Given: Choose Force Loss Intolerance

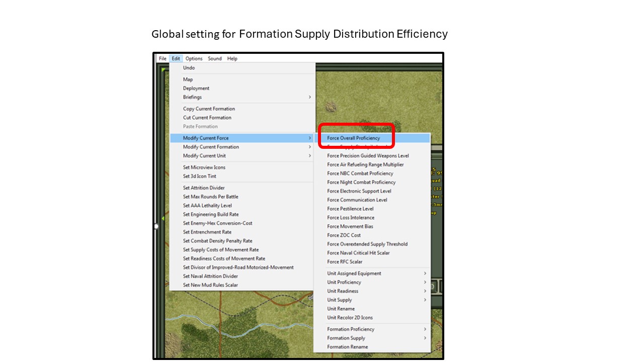Looking at the screenshot, I should point(372,218).
